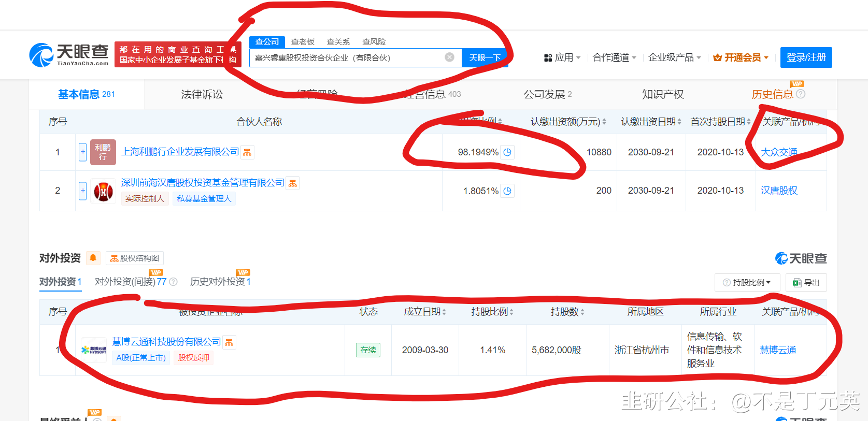Open the 合作通道 dropdown
868x421 pixels.
coord(615,57)
